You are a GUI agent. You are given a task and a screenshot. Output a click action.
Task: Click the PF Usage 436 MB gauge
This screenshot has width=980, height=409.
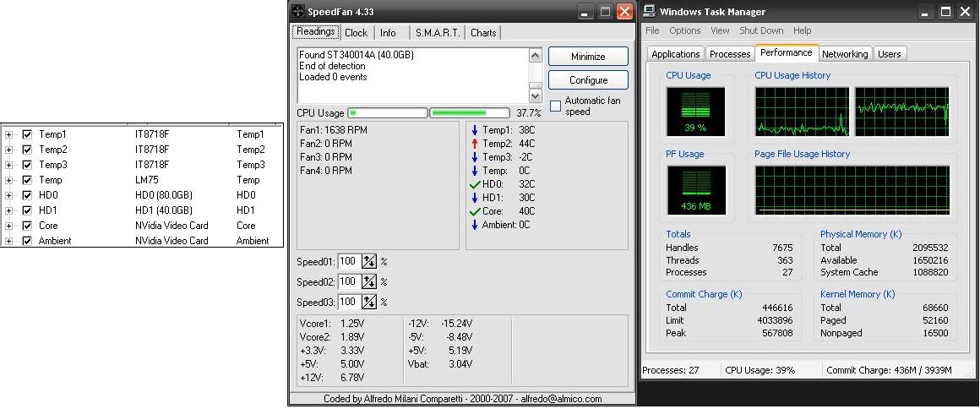click(x=695, y=190)
